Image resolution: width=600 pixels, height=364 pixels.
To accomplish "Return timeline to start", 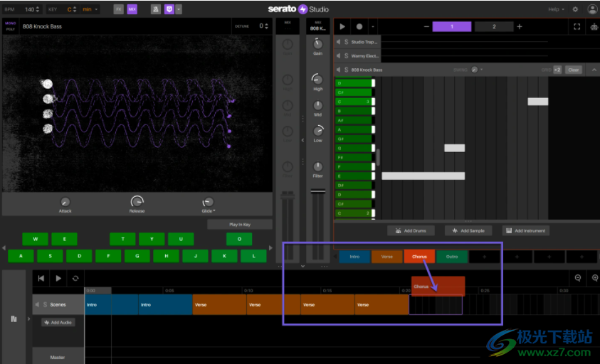I will pos(41,279).
